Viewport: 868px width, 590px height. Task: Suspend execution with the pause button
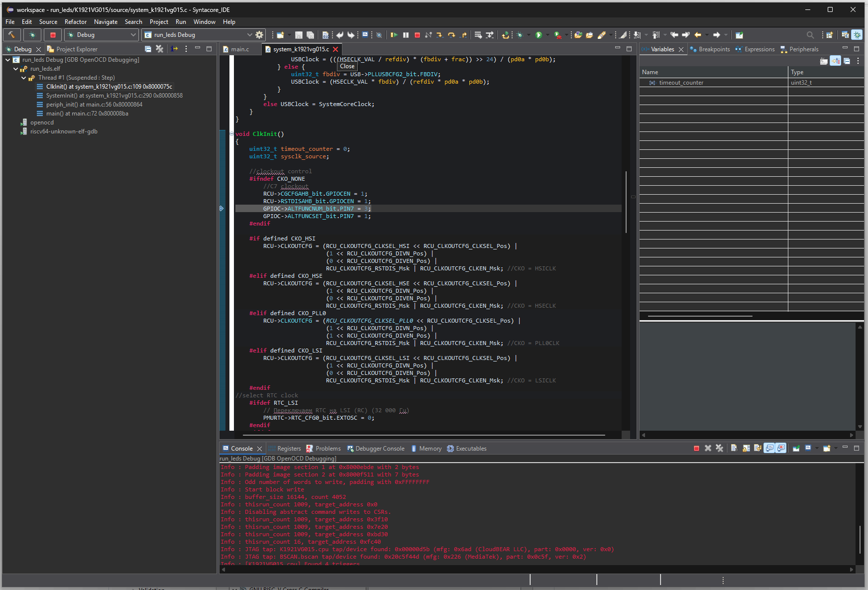click(x=406, y=35)
